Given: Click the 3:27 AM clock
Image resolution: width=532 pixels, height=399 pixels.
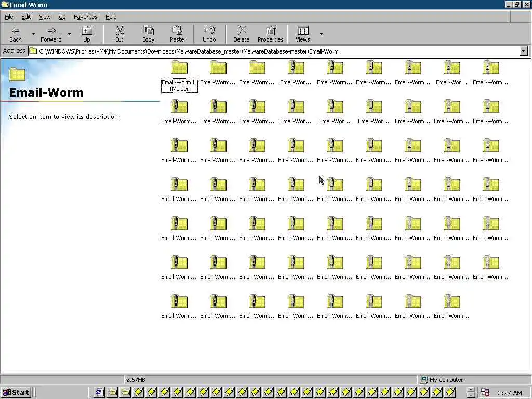Looking at the screenshot, I should (510, 393).
